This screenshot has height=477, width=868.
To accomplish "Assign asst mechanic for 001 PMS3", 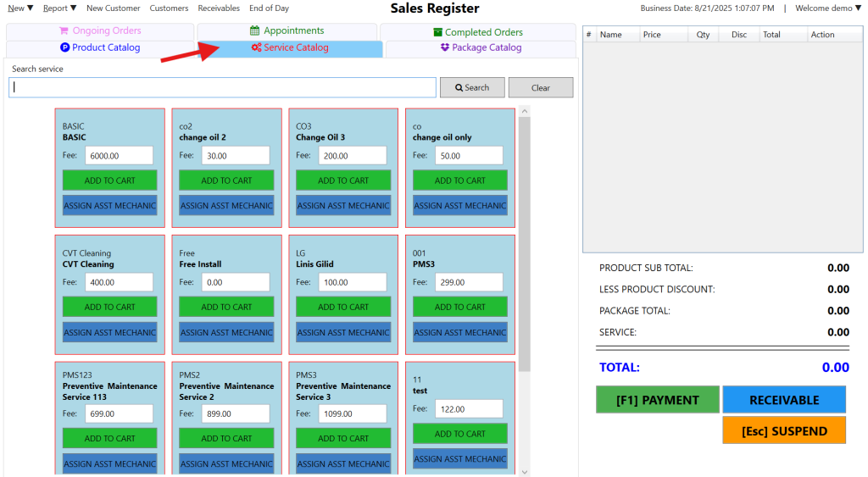I will (x=460, y=332).
